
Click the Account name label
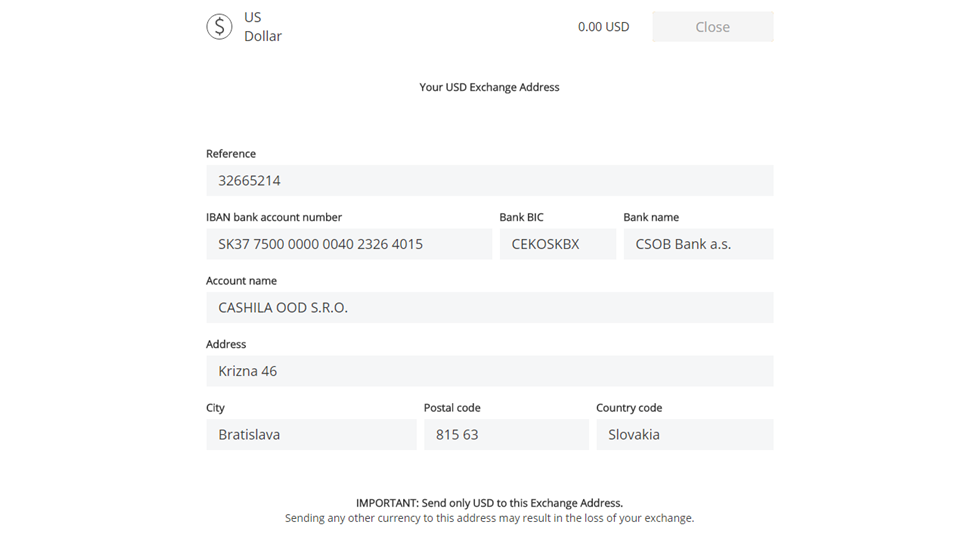pos(241,281)
